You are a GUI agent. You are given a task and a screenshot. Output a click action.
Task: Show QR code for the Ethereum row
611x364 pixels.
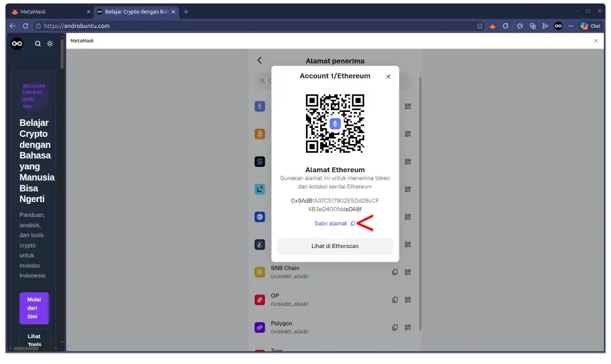tap(408, 106)
